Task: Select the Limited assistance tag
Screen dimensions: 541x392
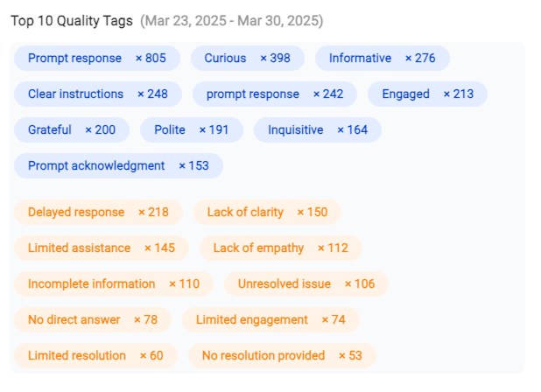Action: pos(102,248)
